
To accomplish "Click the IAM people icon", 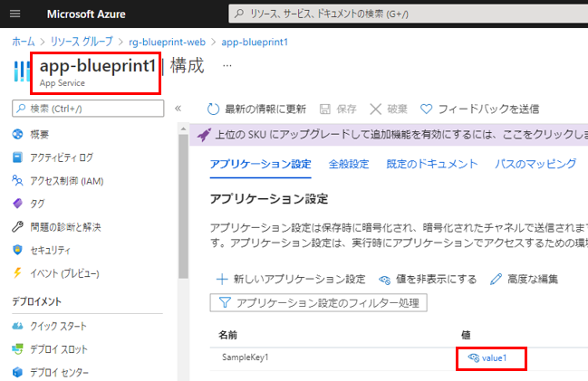I will tap(17, 181).
